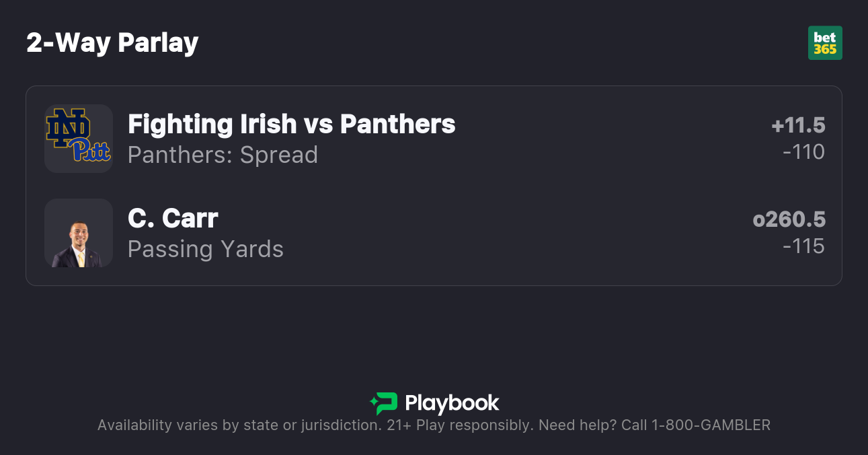Click the Panthers: Spread bet label
Screen dimensions: 868x455
coord(223,155)
